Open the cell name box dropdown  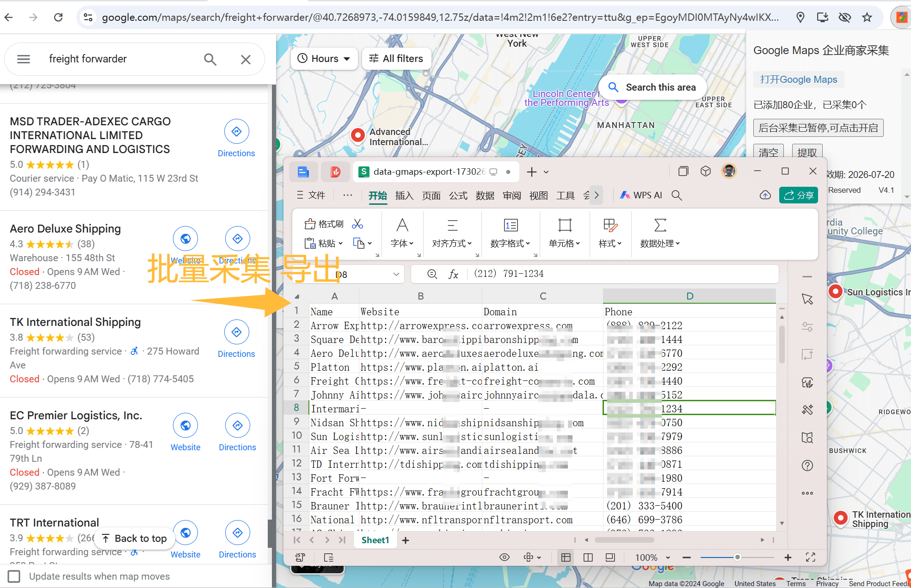[396, 274]
